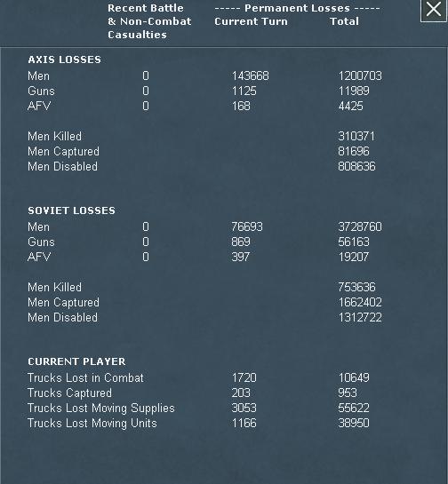Click Soviet Men total 3728760

360,226
